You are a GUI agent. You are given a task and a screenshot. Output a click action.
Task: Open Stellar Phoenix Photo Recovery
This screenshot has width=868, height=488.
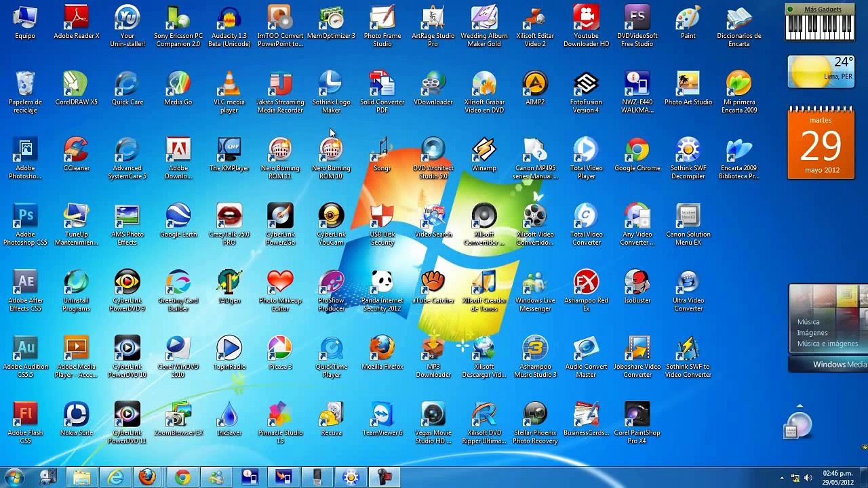pos(535,423)
